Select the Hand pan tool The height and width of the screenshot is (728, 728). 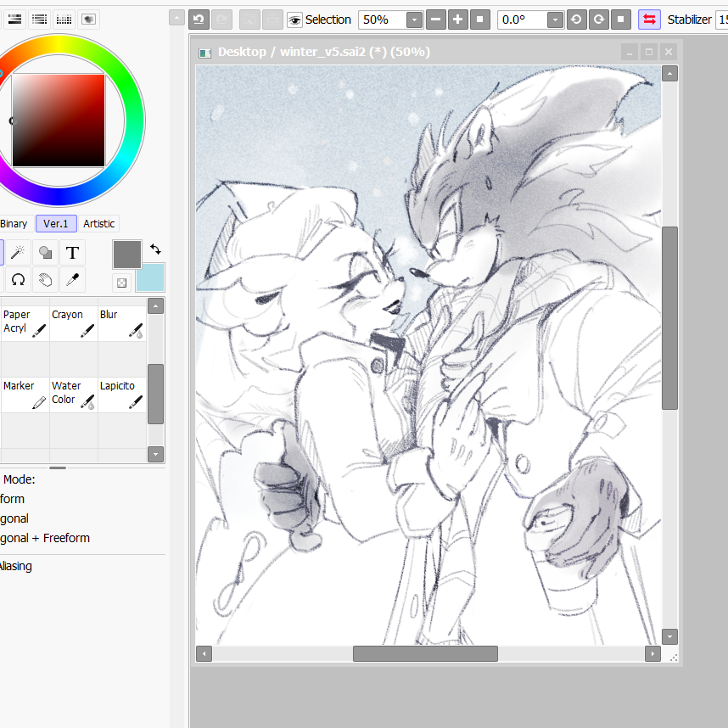(46, 279)
